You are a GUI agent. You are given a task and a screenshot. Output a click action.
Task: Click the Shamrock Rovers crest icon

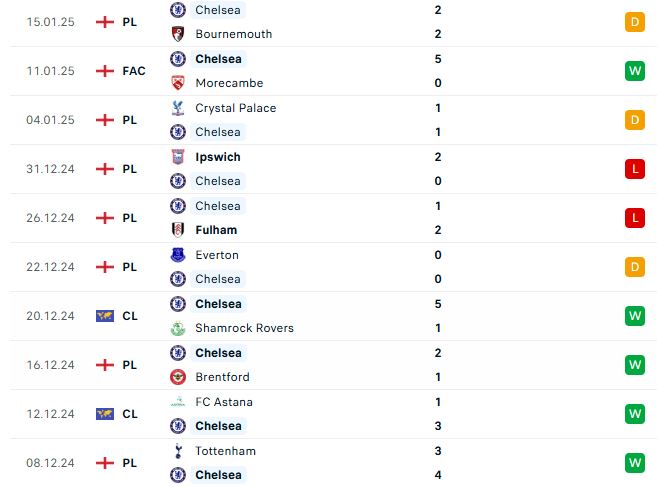(178, 328)
